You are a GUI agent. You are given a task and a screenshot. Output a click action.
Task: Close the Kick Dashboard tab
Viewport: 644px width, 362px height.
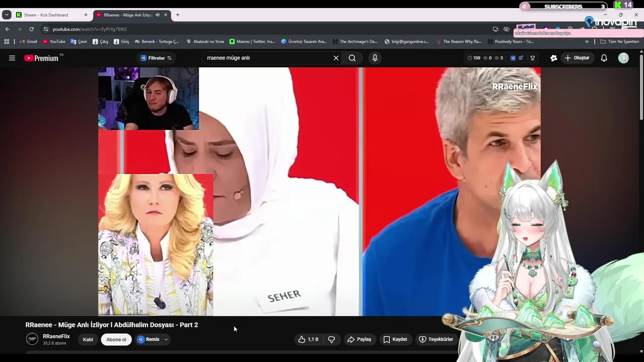86,15
